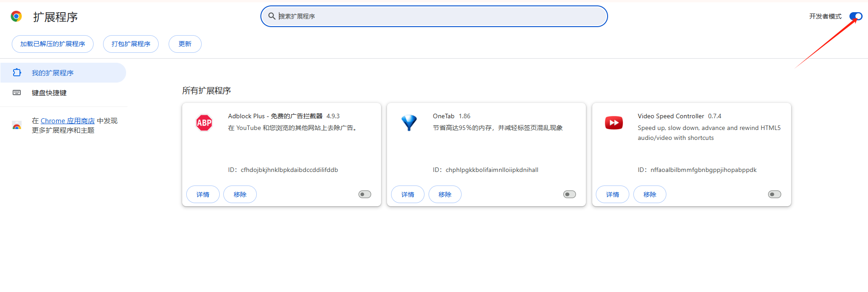Open the Chrome 应用商店 link
This screenshot has height=292, width=868.
click(68, 121)
